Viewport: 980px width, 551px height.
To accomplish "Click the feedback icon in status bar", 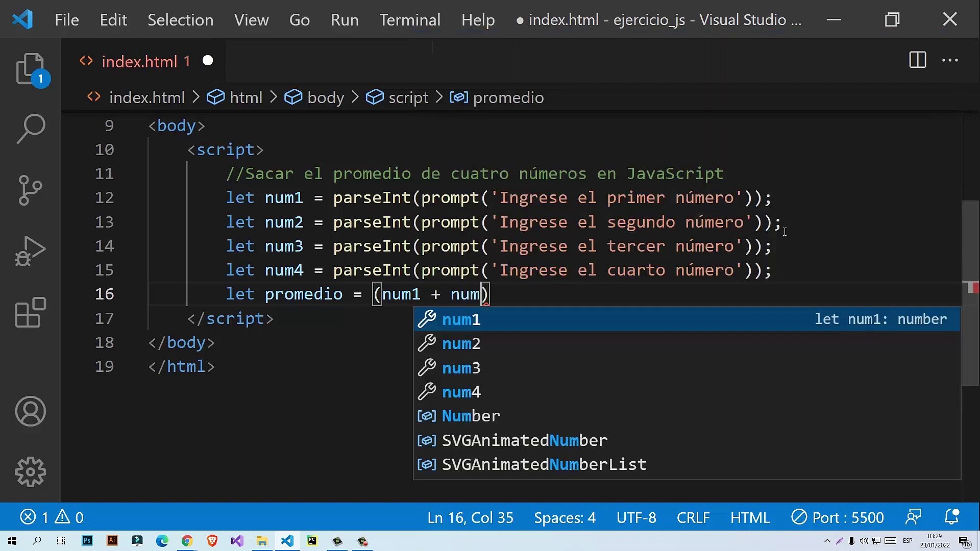I will tap(913, 517).
